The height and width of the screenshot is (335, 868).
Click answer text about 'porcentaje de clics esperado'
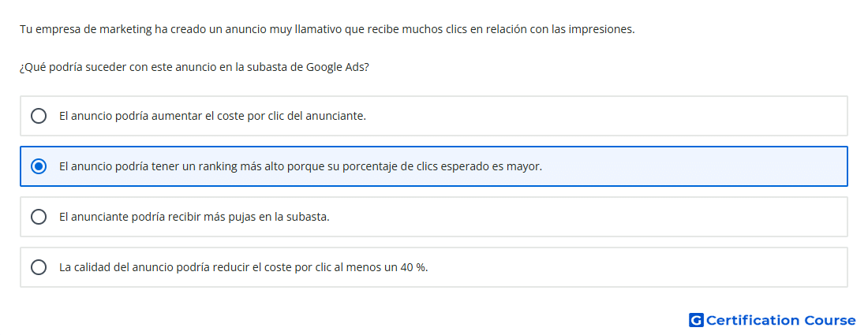pos(301,166)
